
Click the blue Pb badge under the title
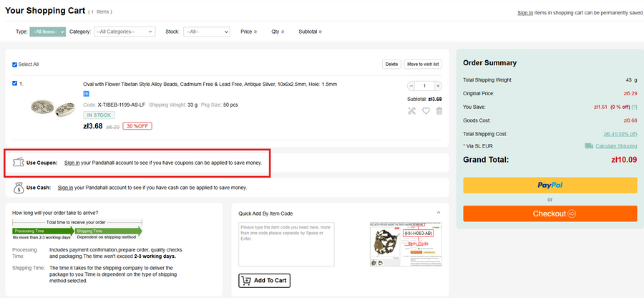coord(87,94)
